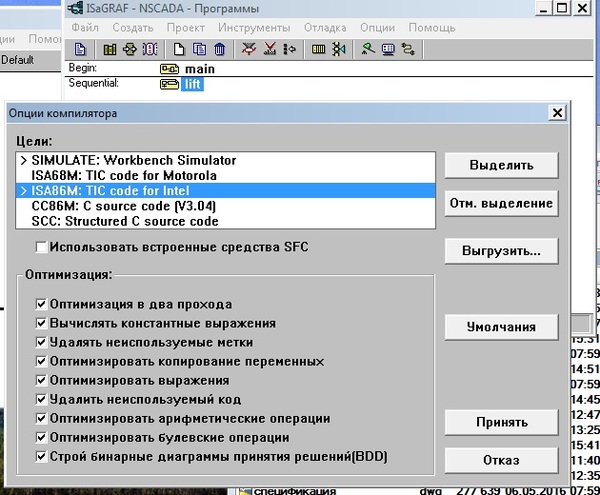Select 'CC86M: C source code (V3.04)' target

[124, 205]
